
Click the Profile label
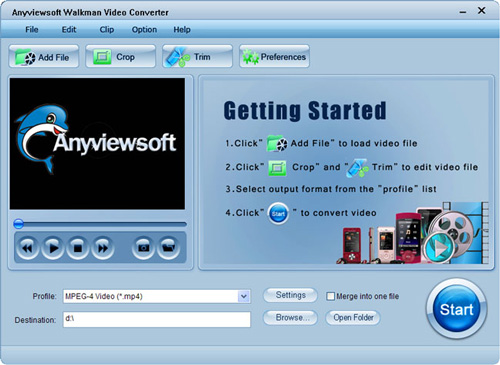(x=44, y=296)
